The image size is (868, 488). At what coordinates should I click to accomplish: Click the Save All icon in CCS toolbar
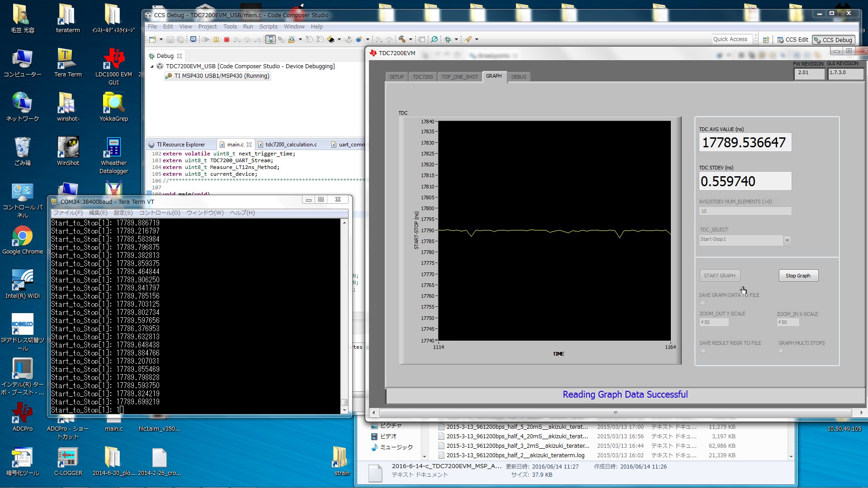coord(181,39)
